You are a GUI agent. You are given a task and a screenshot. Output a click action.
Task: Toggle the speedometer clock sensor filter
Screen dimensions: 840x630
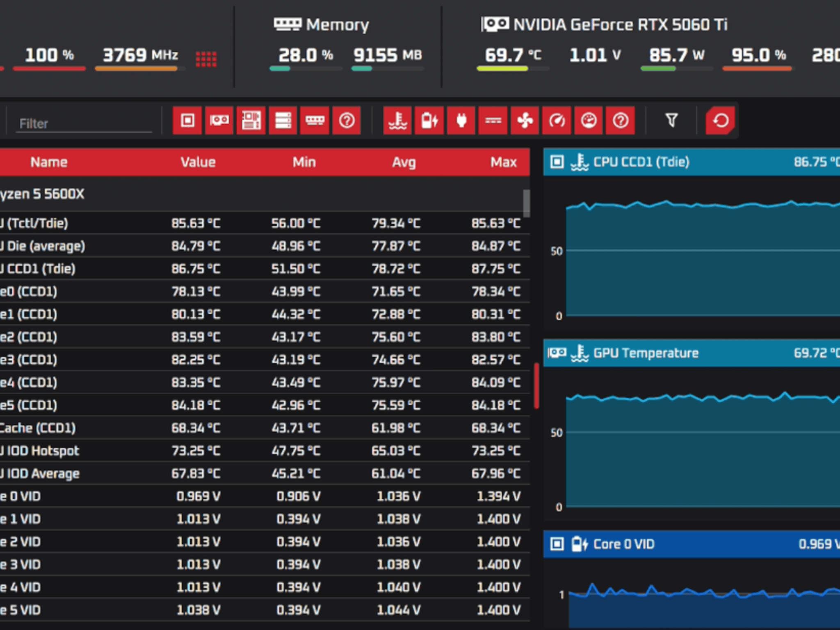click(x=557, y=121)
